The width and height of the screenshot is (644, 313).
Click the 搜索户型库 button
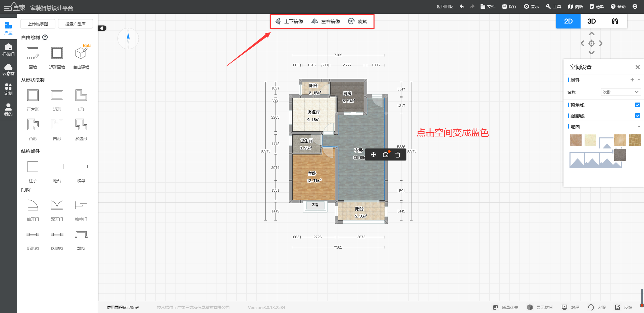pos(76,24)
